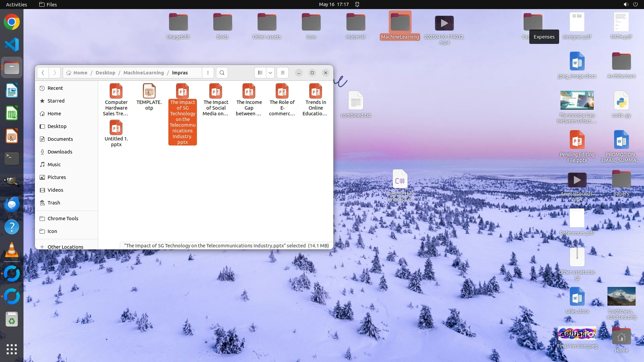This screenshot has width=644, height=362.
Task: Select the Untitled 1.pptx file
Action: click(x=116, y=128)
